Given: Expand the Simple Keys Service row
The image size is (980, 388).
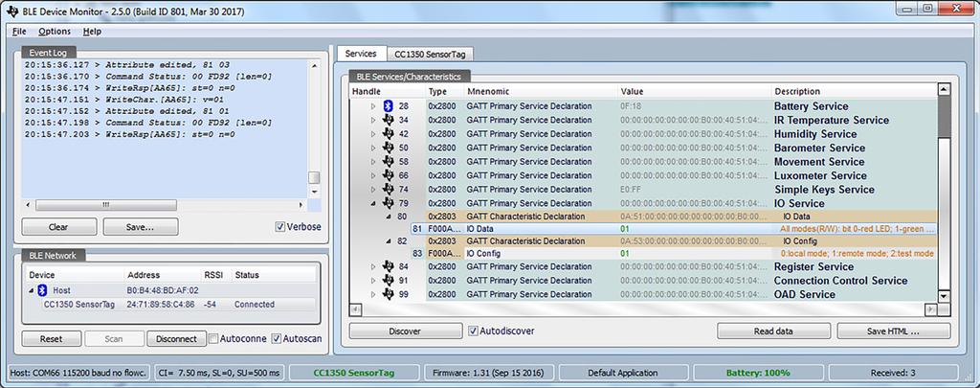Looking at the screenshot, I should tap(374, 189).
